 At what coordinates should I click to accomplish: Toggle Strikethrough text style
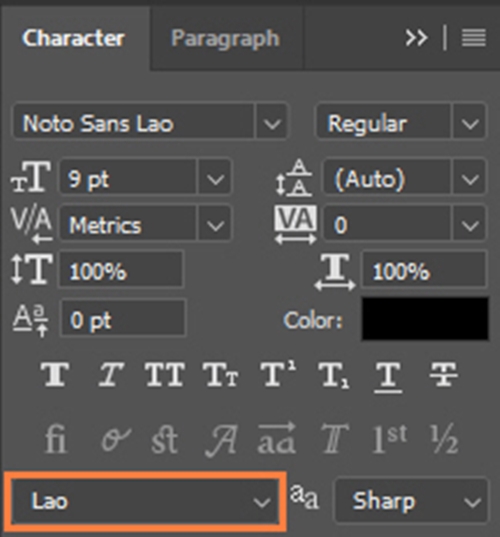[x=443, y=375]
